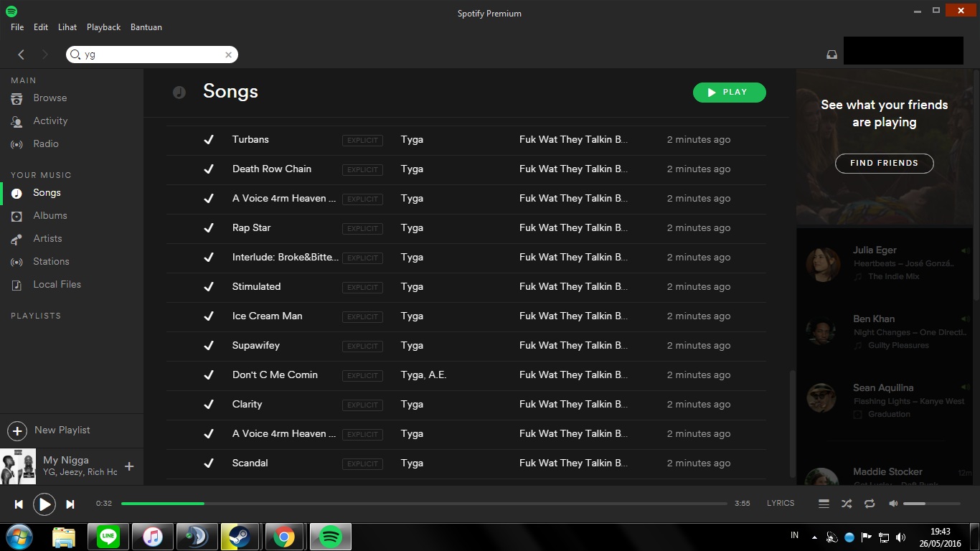Open the File menu
Viewport: 980px width, 551px height.
click(x=17, y=27)
